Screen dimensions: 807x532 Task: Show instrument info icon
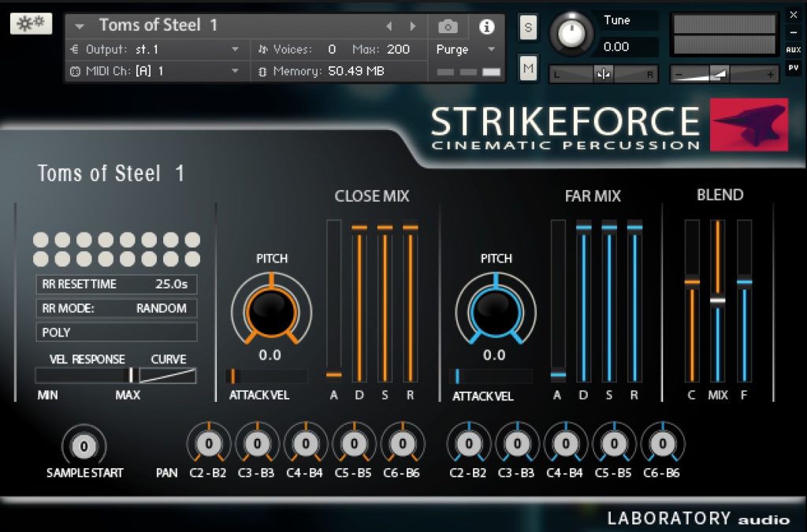486,26
